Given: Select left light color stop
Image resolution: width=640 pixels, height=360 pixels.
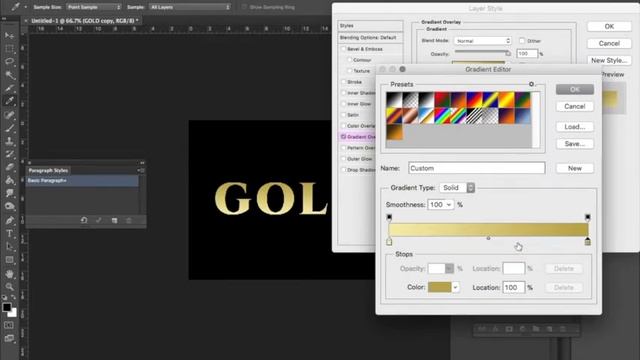Looking at the screenshot, I should click(x=389, y=242).
